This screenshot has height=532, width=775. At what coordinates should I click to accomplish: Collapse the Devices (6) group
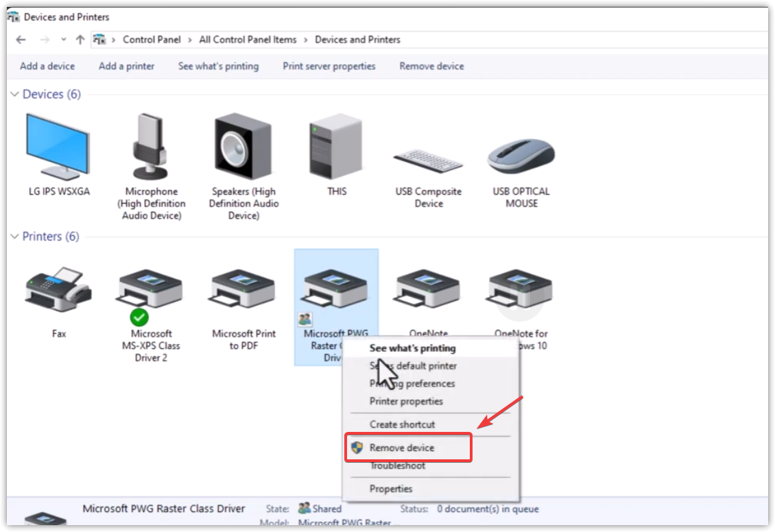pyautogui.click(x=15, y=94)
